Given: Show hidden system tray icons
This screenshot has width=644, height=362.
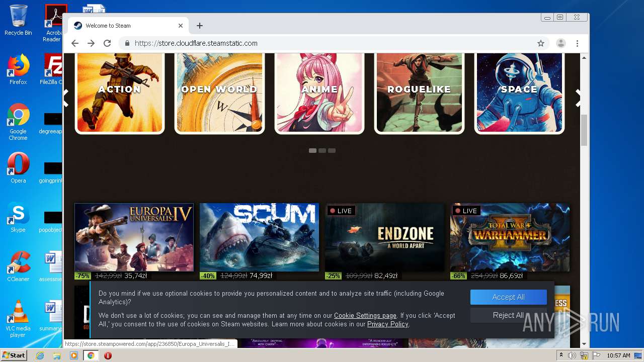Looking at the screenshot, I should 561,355.
